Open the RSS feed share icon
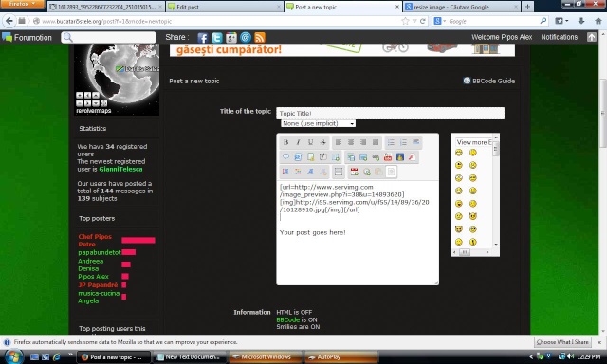Image resolution: width=607 pixels, height=364 pixels. pos(260,38)
